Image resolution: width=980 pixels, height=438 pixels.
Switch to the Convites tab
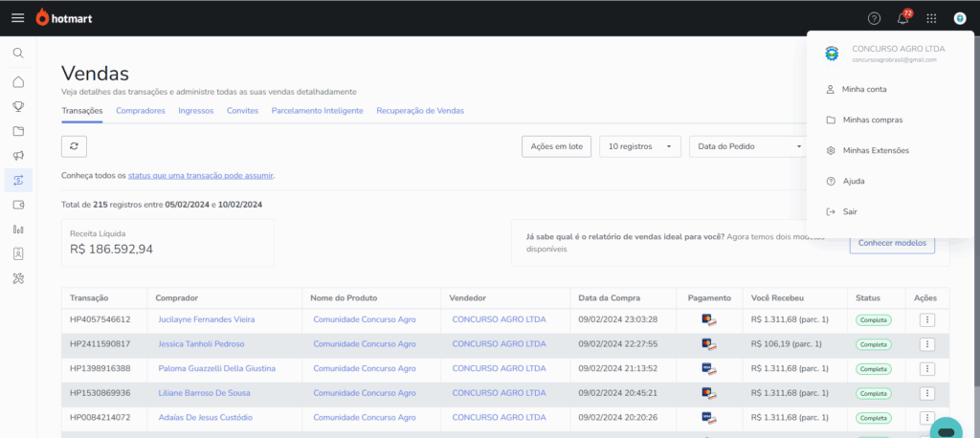(x=242, y=111)
